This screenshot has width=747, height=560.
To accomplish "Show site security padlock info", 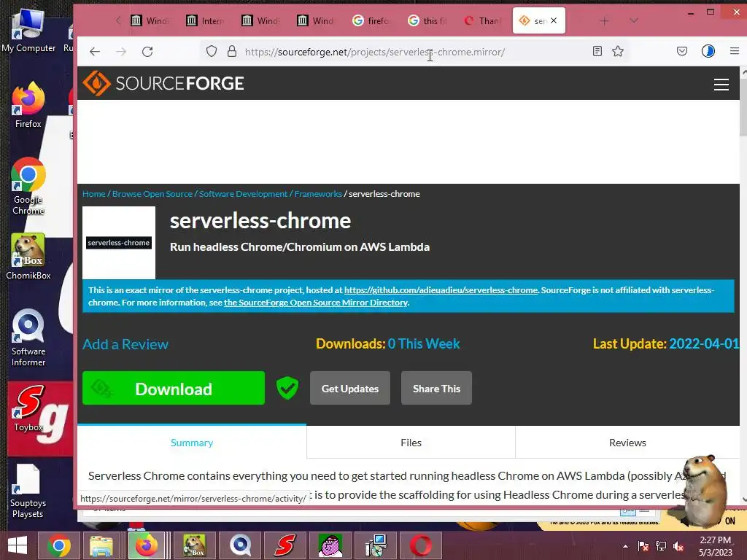I will [x=232, y=52].
